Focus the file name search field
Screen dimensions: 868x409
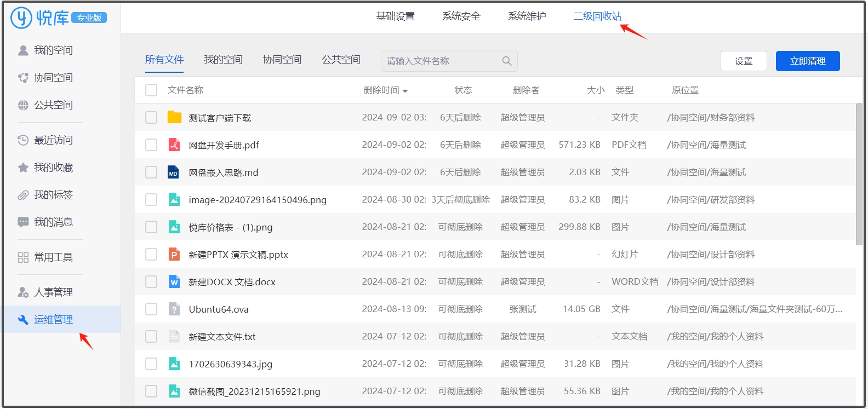coord(441,61)
